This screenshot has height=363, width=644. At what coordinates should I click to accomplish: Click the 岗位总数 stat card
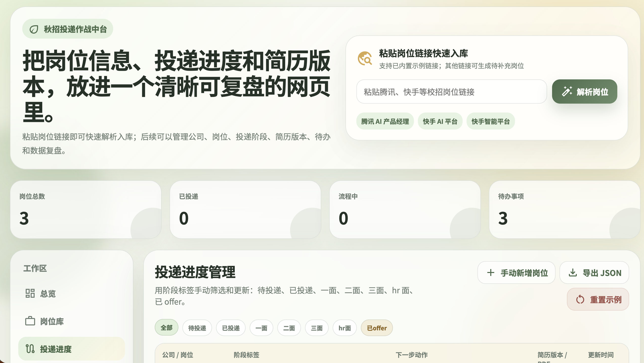coord(86,210)
